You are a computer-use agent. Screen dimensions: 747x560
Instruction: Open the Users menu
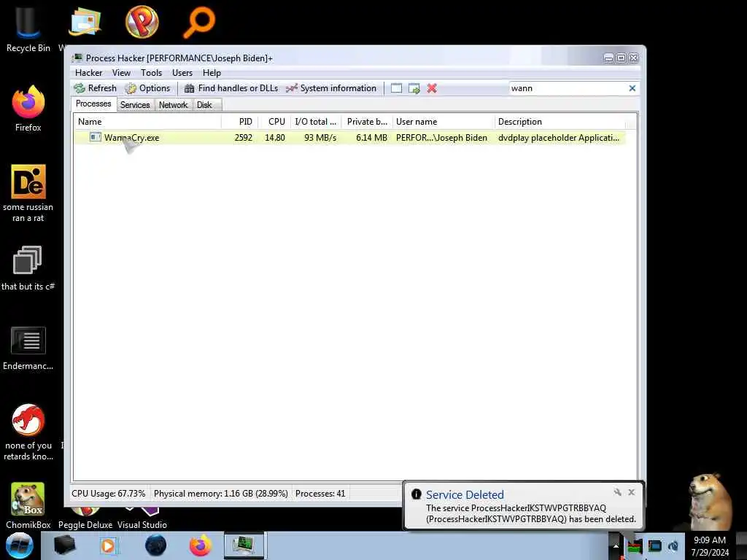pyautogui.click(x=182, y=73)
